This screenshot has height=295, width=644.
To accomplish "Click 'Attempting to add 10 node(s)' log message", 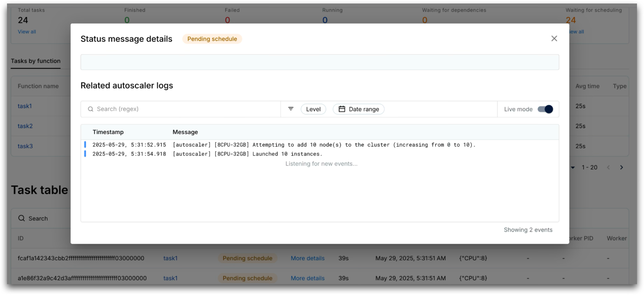I will pos(324,145).
